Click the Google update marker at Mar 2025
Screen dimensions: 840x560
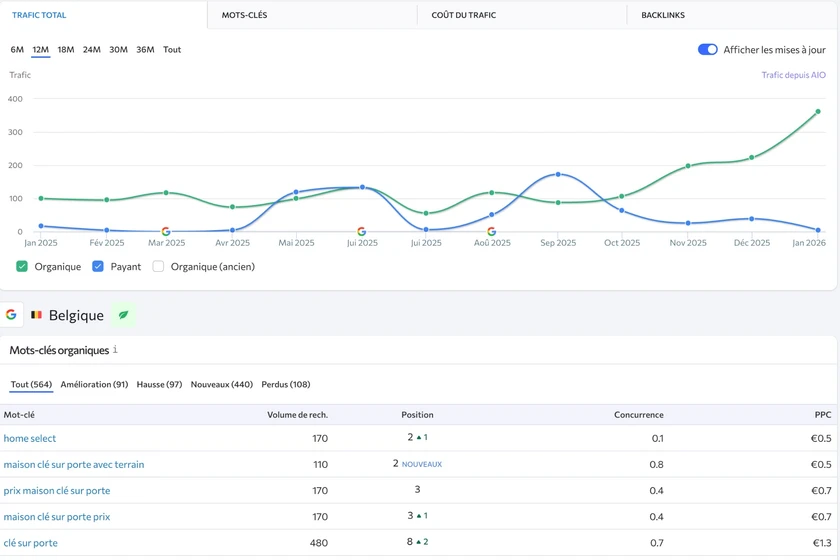coord(166,231)
